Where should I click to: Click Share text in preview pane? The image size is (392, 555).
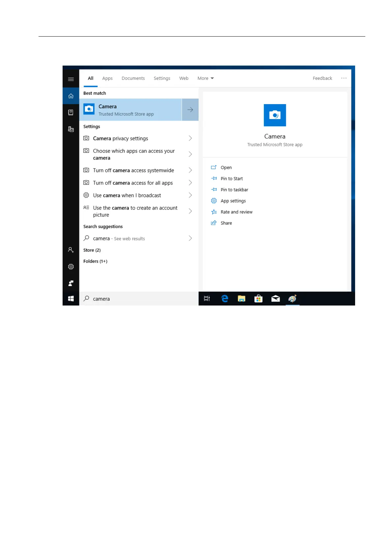226,223
